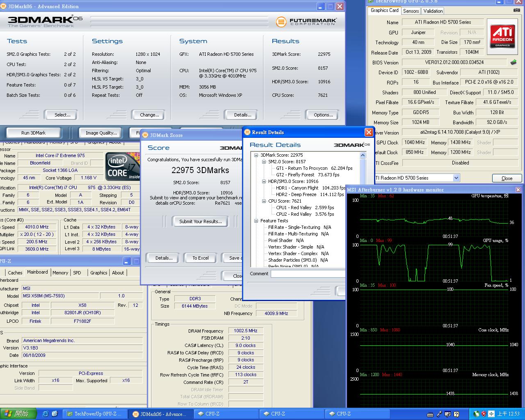Launch Internet Explorer from the quick launch bar
Image resolution: width=525 pixels, height=420 pixels.
point(45,414)
